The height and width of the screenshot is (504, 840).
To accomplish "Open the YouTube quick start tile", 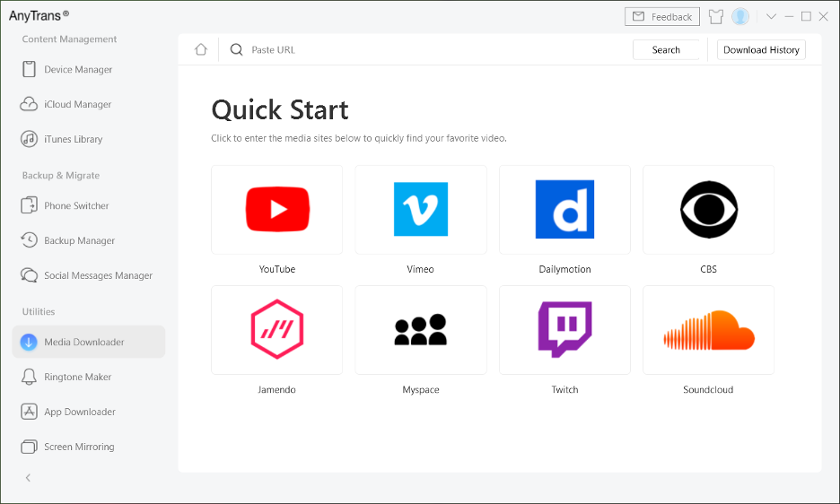I will [x=277, y=210].
